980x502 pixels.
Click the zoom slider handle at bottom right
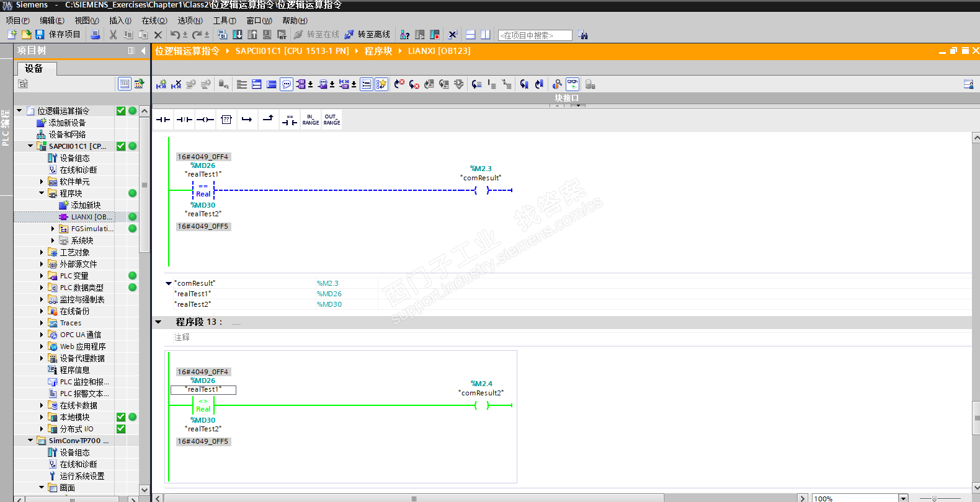click(x=934, y=498)
